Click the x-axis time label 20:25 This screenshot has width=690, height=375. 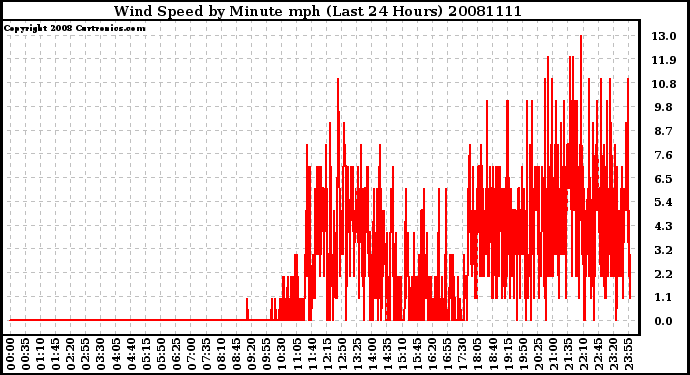pyautogui.click(x=537, y=354)
